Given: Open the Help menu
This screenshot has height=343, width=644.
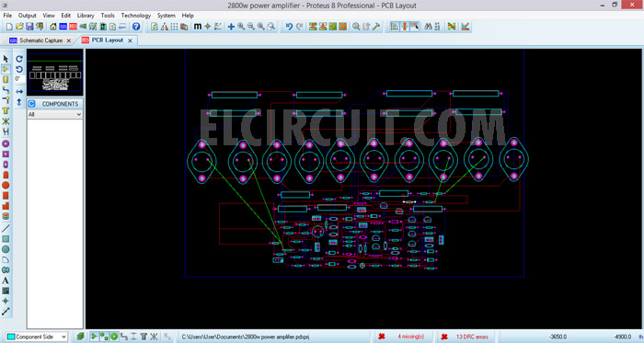Looking at the screenshot, I should 188,16.
